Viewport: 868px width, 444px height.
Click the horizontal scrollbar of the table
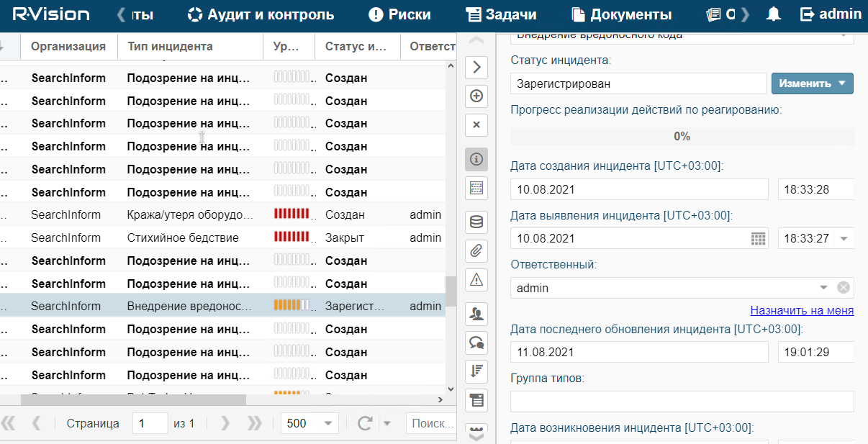133,399
